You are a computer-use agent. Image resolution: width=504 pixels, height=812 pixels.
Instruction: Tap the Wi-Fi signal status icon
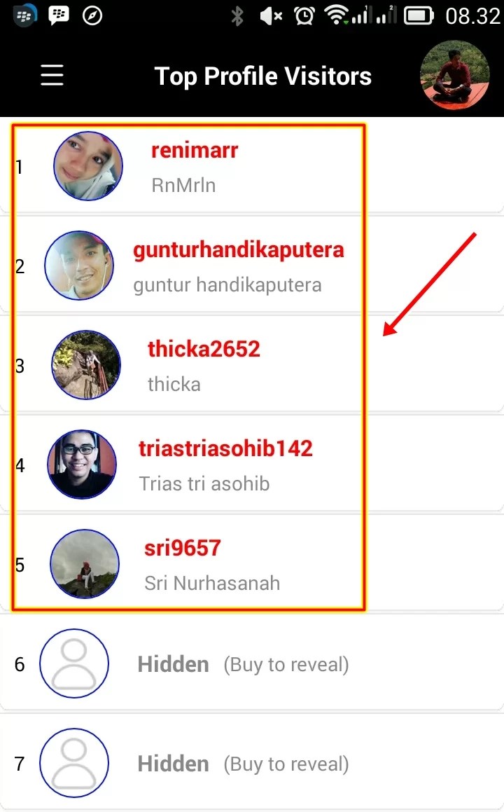[336, 15]
